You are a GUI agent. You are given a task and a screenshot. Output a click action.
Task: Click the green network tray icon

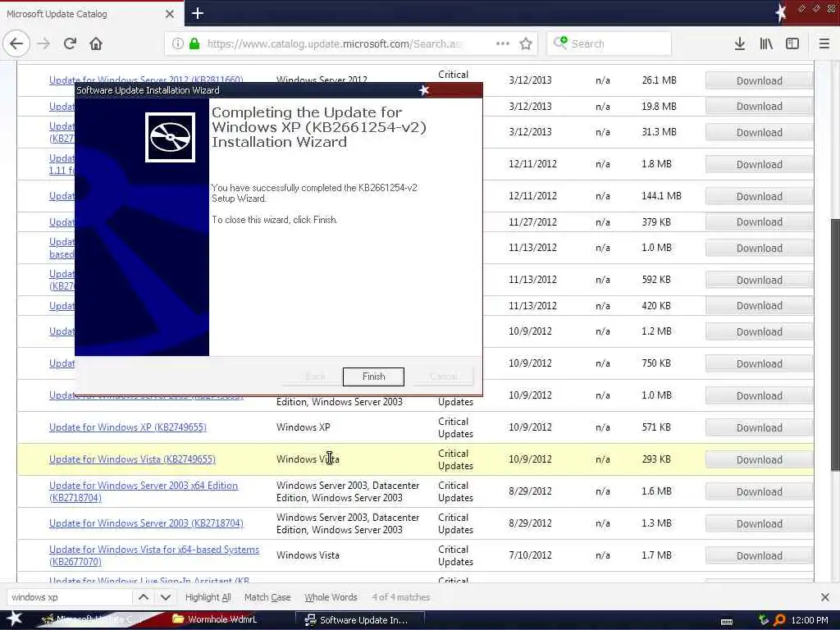(x=764, y=620)
